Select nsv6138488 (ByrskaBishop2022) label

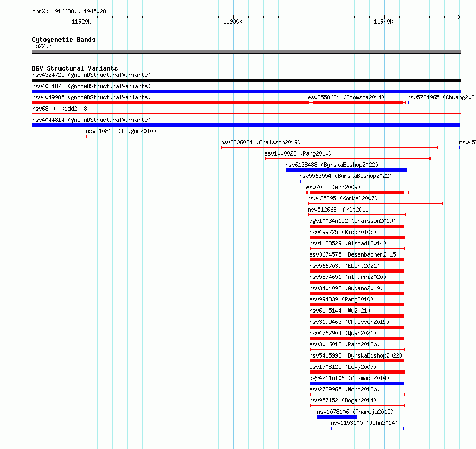click(x=332, y=165)
